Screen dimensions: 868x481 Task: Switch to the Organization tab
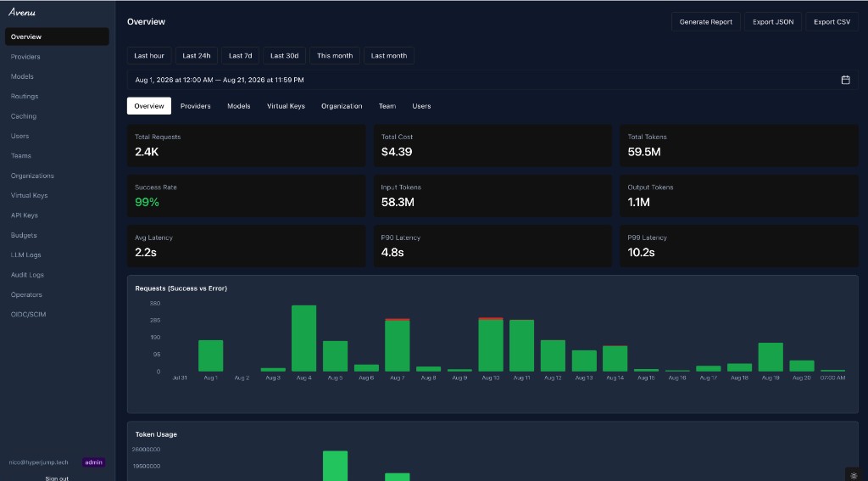coord(342,106)
